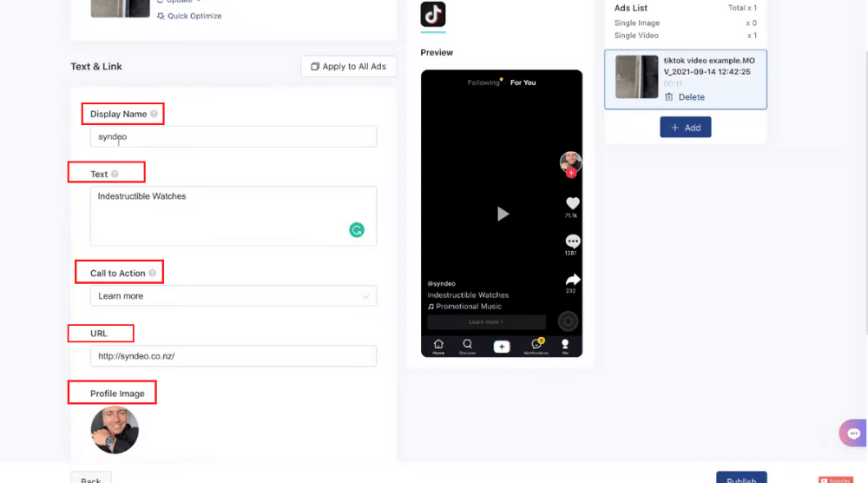Viewport: 868px width, 483px height.
Task: Play the TikTok preview video
Action: coord(502,214)
